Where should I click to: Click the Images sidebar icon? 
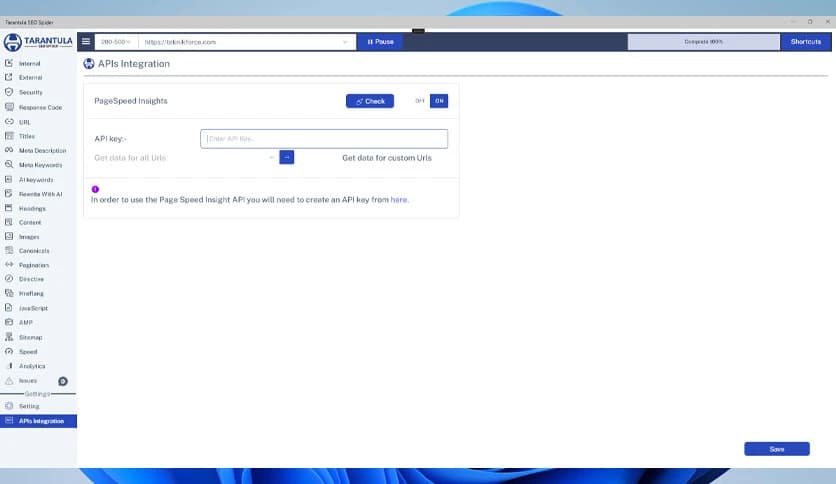pos(9,236)
